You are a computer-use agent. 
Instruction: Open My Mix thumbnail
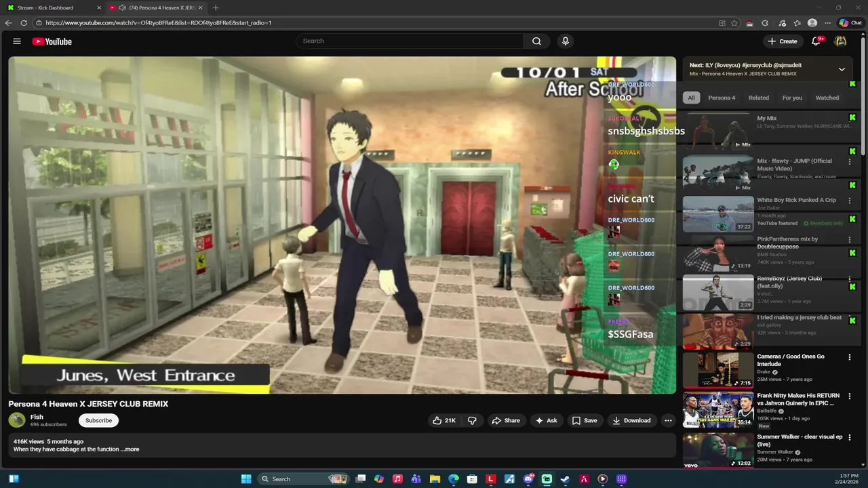717,131
